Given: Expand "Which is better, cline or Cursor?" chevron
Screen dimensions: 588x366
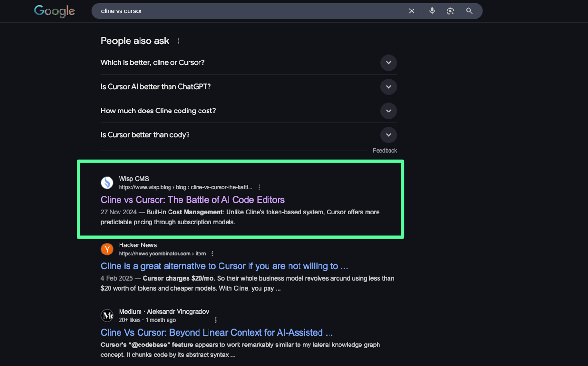Looking at the screenshot, I should (x=389, y=63).
